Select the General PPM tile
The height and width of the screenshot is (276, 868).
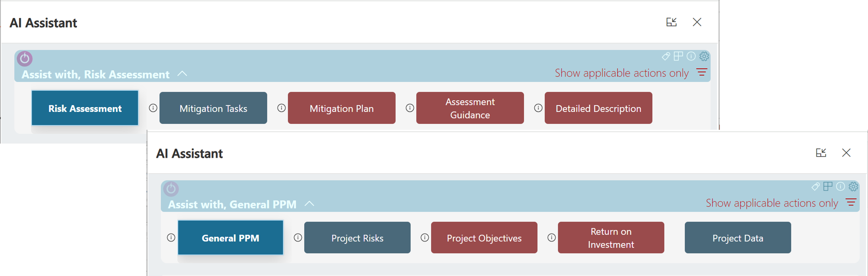coord(230,238)
